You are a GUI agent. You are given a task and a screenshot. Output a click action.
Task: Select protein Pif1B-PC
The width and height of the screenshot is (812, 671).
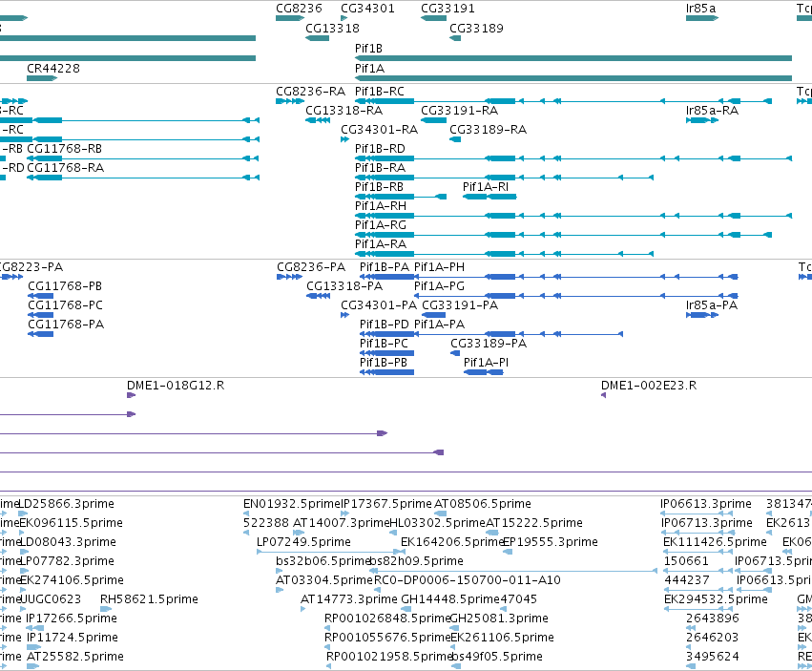pyautogui.click(x=386, y=353)
